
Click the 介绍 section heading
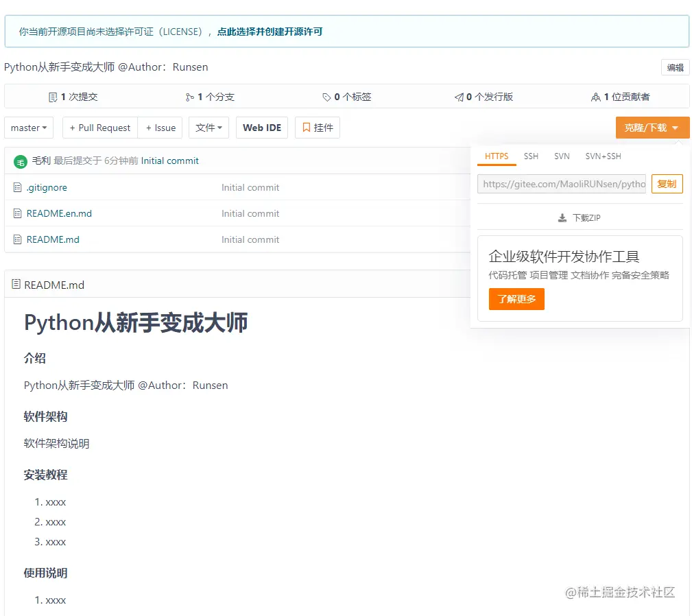(x=34, y=358)
